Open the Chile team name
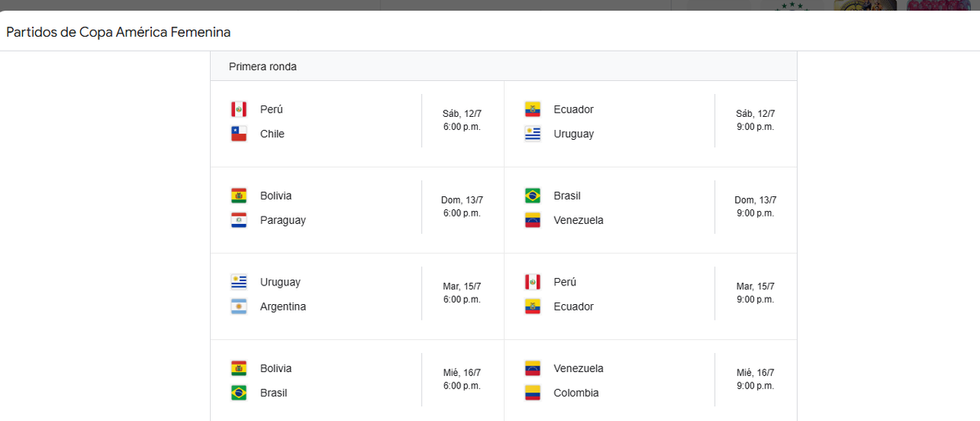Image resolution: width=980 pixels, height=421 pixels. tap(272, 134)
